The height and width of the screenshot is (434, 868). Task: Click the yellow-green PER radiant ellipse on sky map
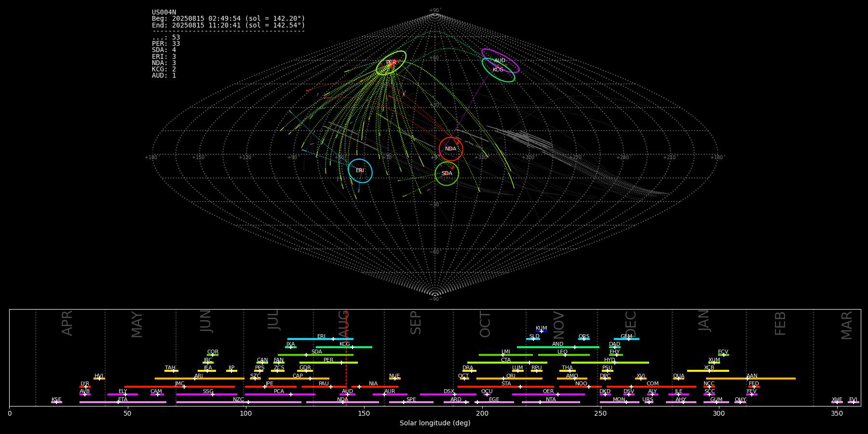(391, 63)
